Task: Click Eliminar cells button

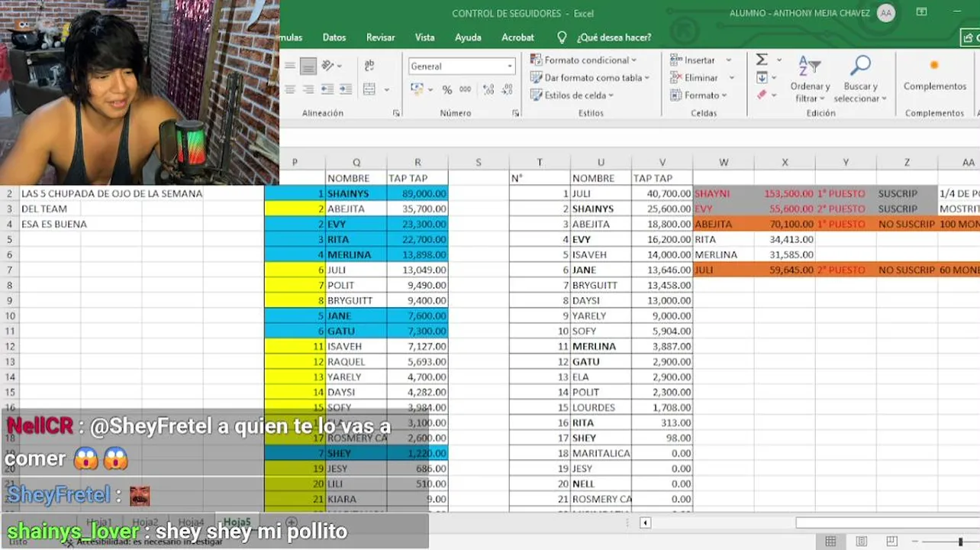Action: point(695,77)
